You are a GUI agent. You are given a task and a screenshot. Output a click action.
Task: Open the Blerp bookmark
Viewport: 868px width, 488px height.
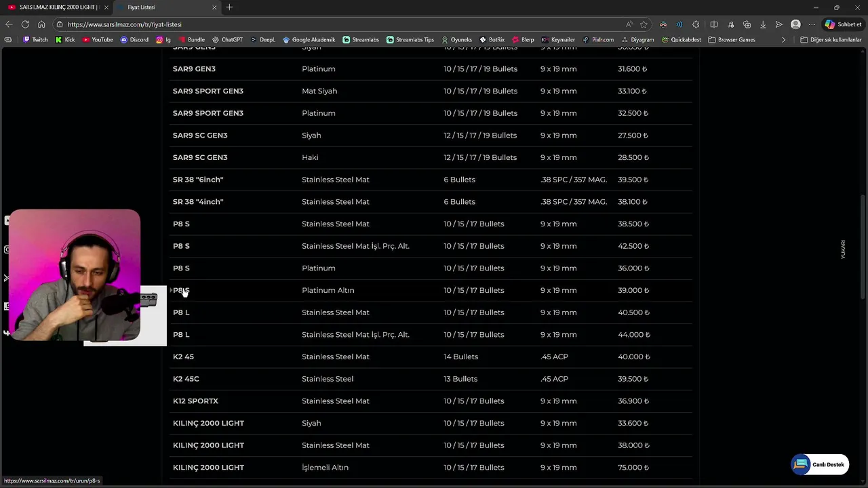point(523,40)
